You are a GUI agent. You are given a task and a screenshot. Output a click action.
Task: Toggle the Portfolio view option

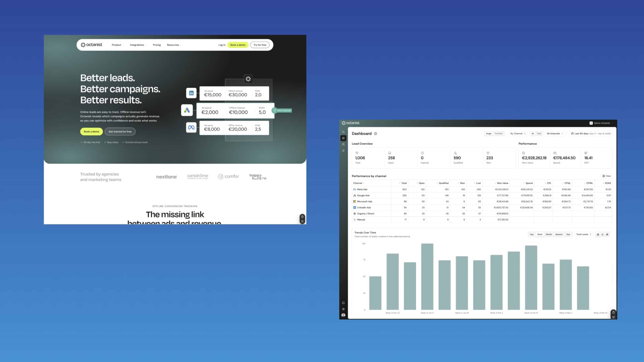click(x=499, y=134)
